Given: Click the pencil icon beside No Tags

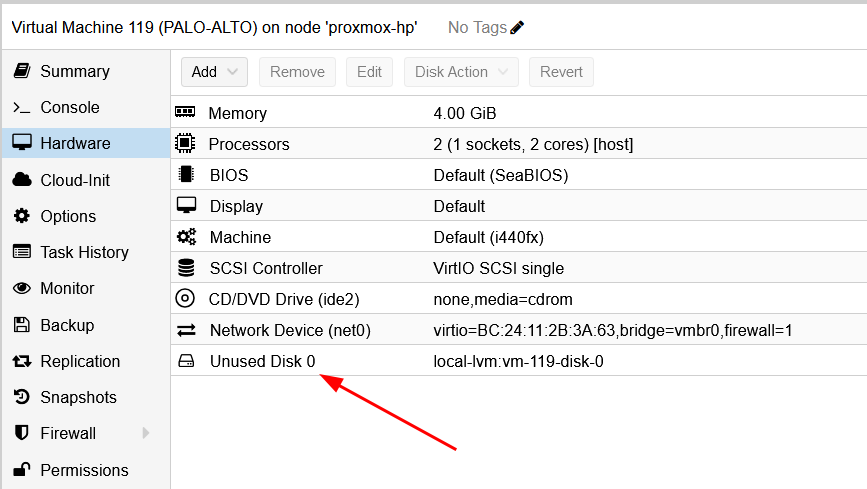Looking at the screenshot, I should click(x=517, y=28).
